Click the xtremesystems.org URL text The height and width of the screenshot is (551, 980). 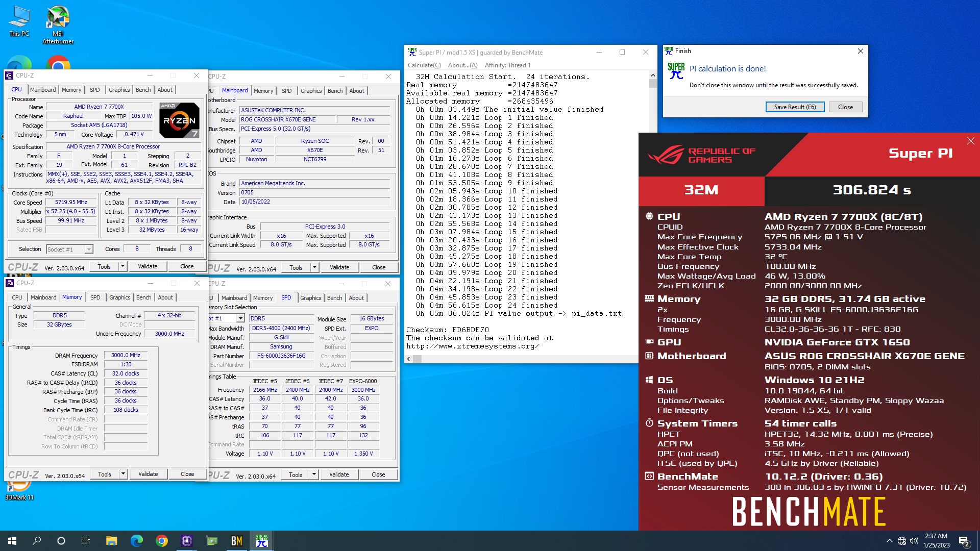coord(473,346)
